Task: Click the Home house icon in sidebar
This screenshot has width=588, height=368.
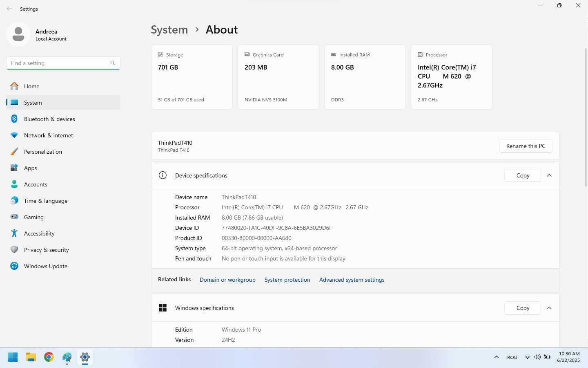Action: pos(14,86)
